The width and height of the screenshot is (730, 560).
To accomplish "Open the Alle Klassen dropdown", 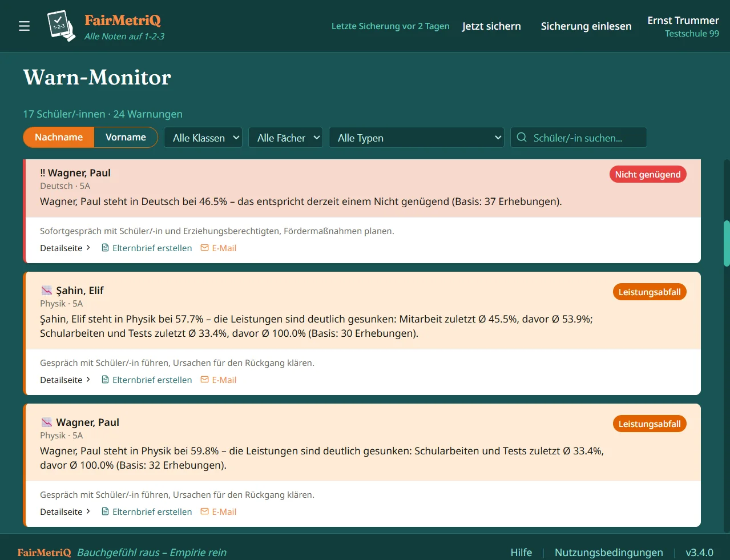I will pos(203,138).
